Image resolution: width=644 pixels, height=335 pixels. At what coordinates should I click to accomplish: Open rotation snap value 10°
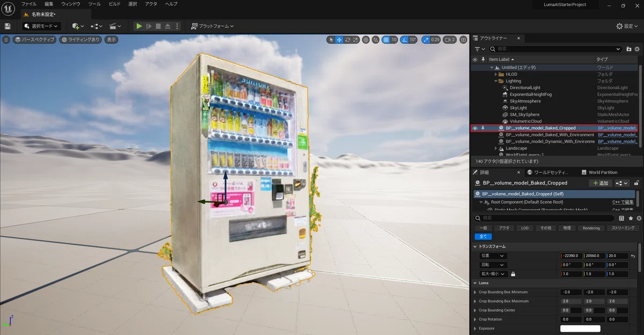pos(413,40)
